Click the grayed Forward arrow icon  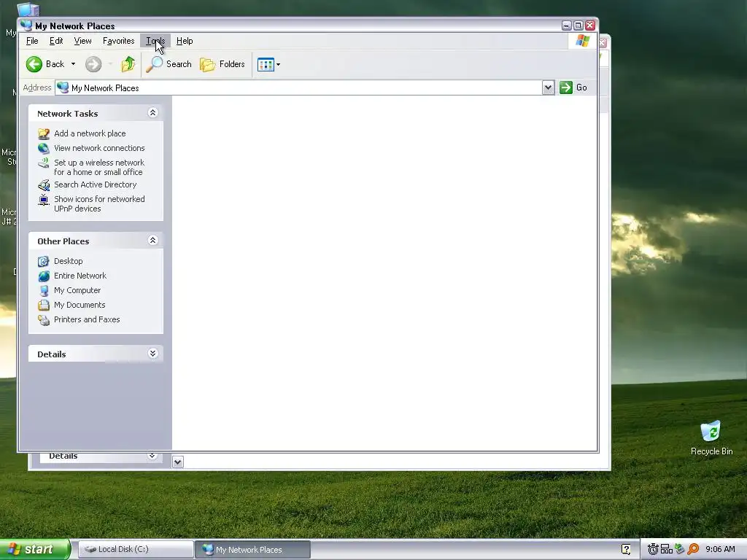click(x=93, y=64)
